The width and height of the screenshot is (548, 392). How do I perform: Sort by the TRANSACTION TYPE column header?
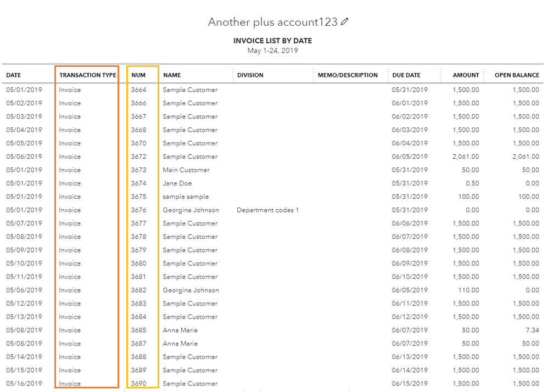click(x=88, y=75)
